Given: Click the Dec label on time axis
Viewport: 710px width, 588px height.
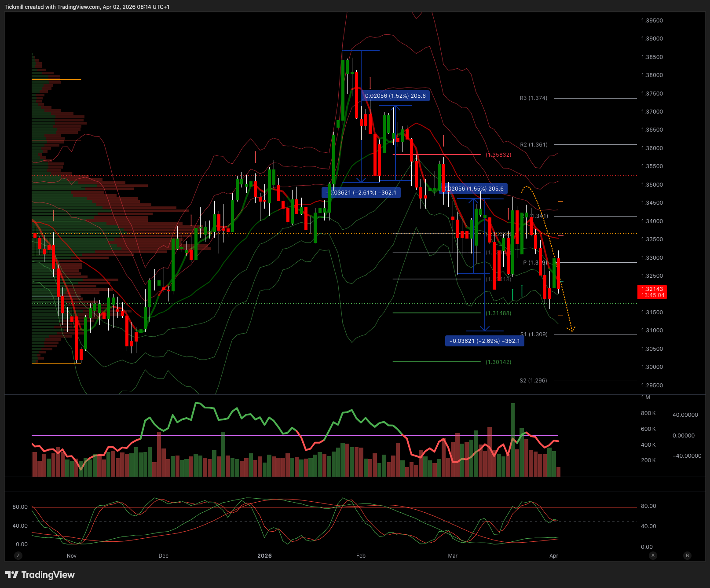Looking at the screenshot, I should tap(163, 556).
